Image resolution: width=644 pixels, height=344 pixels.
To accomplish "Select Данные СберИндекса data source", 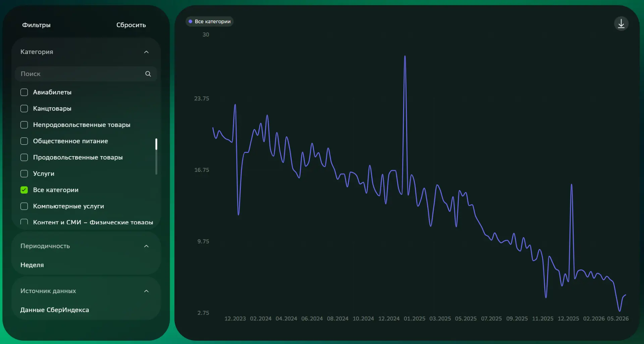I will point(55,310).
